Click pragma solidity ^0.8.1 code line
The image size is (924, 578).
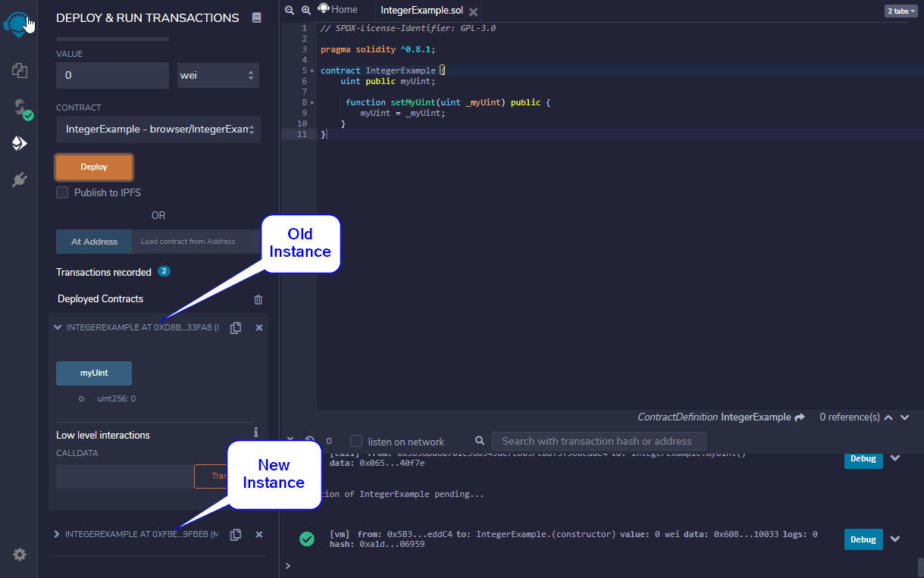pos(378,49)
